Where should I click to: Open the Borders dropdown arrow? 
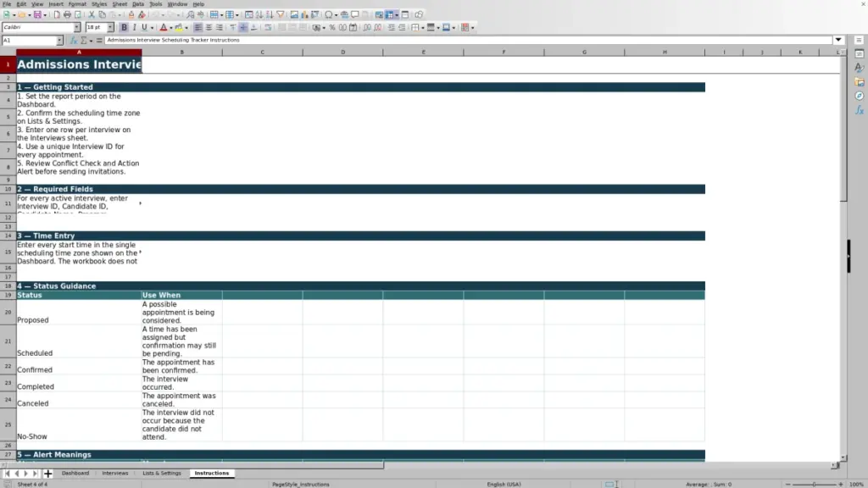pos(423,28)
